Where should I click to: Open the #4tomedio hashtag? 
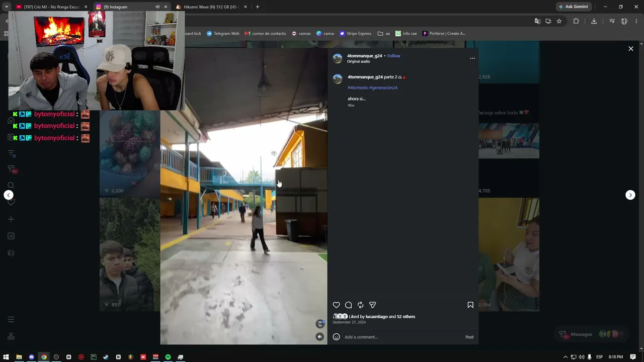pos(358,87)
